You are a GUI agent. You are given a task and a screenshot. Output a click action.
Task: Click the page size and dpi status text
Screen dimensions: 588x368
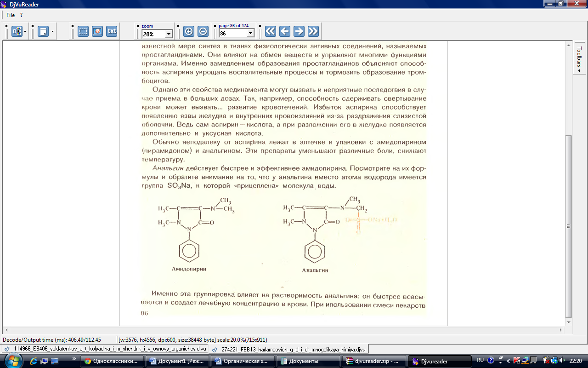193,339
